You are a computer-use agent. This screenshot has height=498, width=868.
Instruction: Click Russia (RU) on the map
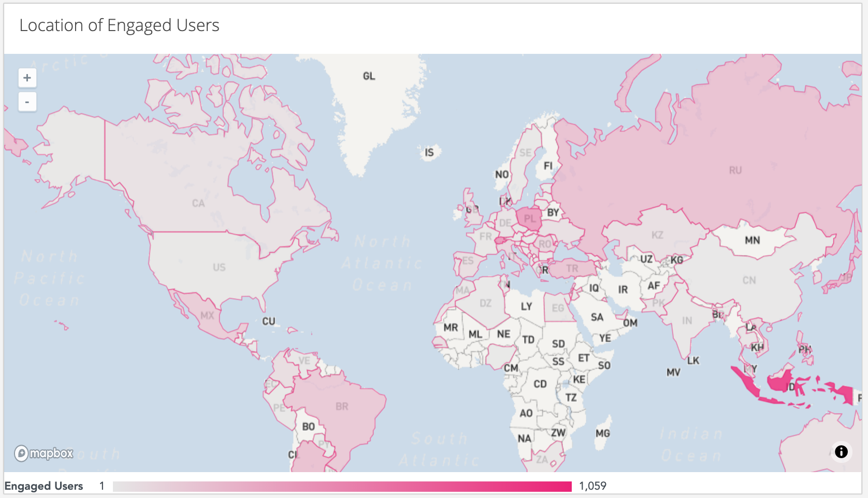[x=735, y=170]
